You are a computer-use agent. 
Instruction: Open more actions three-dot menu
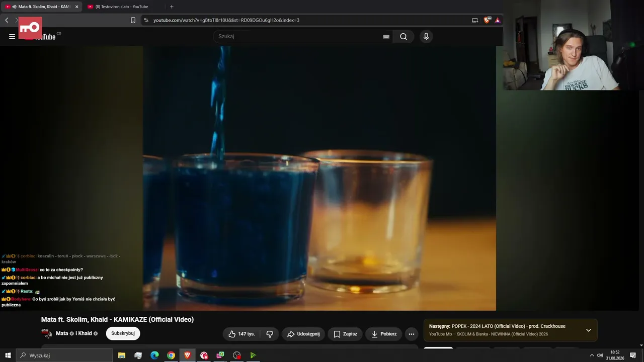tap(412, 334)
